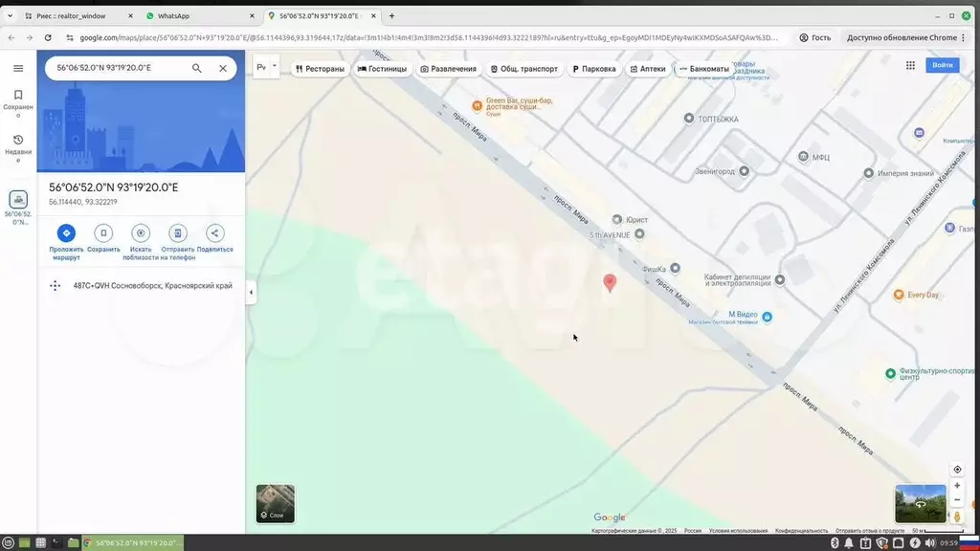
Task: Clear the search box with the X icon
Action: point(223,68)
